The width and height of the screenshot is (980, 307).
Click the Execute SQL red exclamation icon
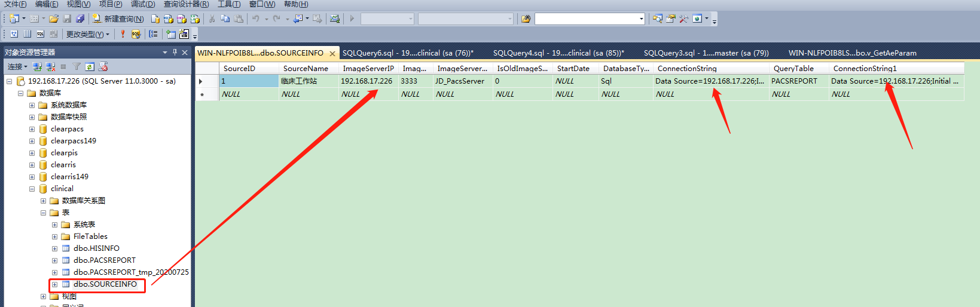(x=123, y=35)
